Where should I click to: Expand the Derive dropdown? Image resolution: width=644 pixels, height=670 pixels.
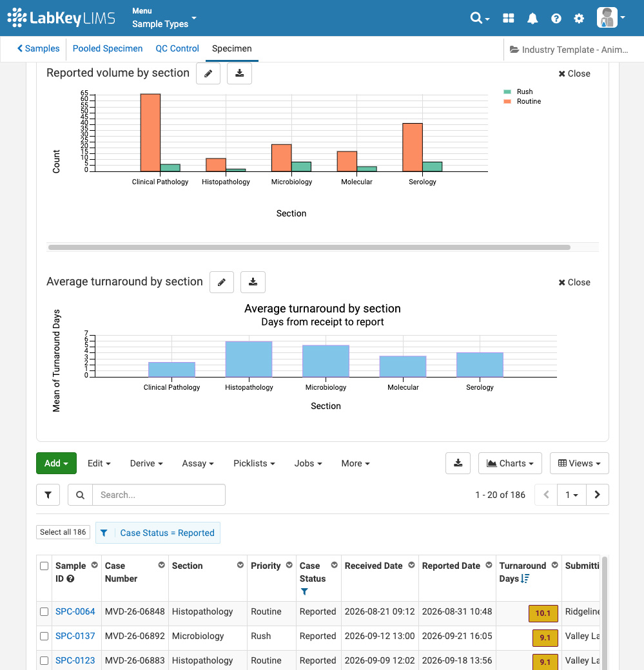point(146,463)
